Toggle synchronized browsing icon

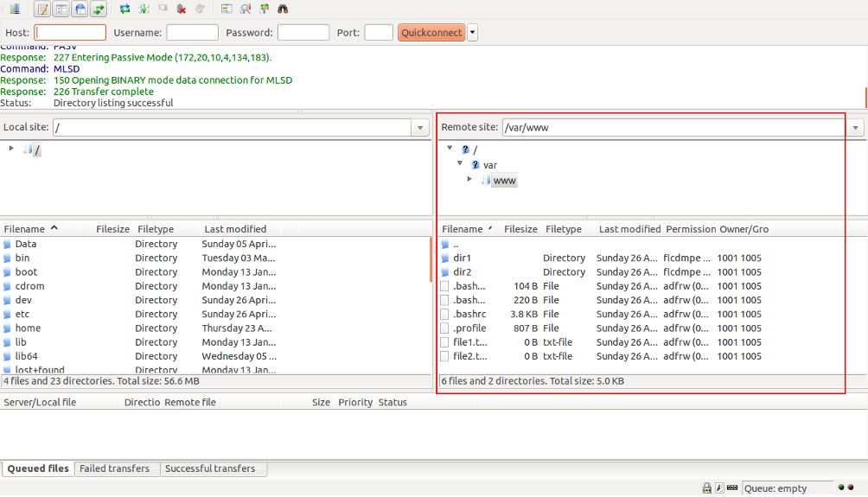coord(264,9)
